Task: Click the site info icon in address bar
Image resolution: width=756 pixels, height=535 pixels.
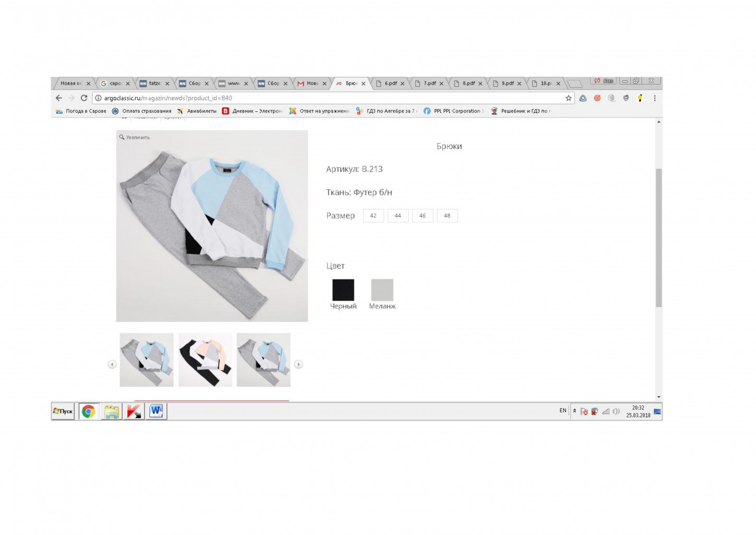Action: click(98, 98)
